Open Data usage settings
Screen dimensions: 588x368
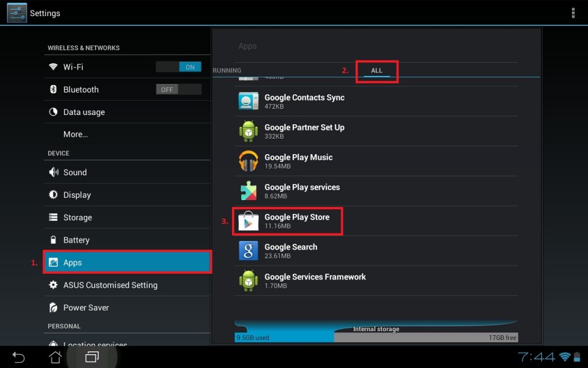(x=127, y=112)
